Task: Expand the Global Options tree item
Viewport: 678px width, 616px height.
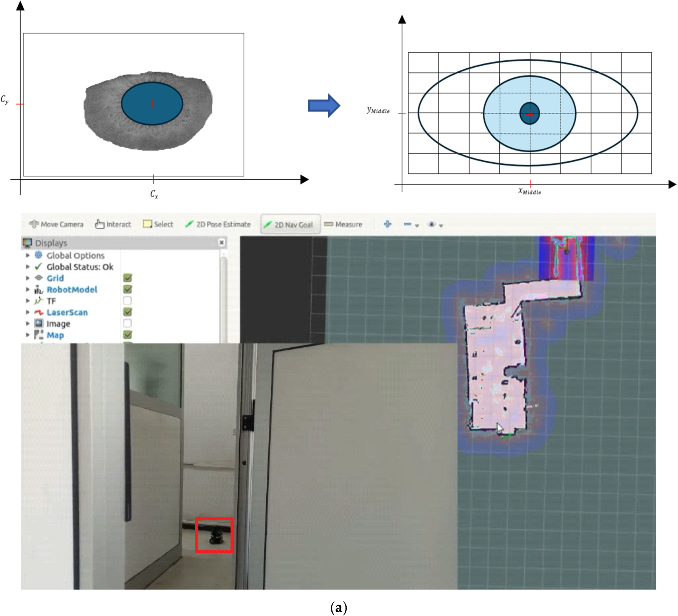Action: pyautogui.click(x=28, y=255)
